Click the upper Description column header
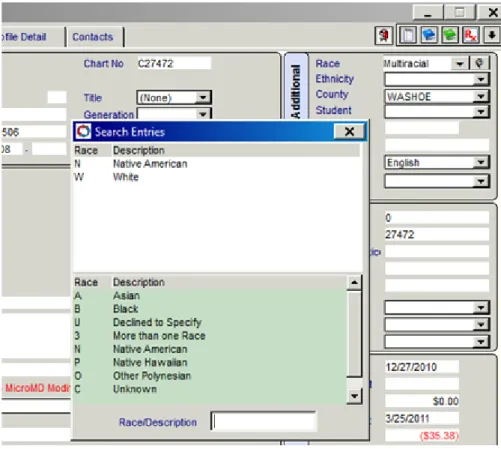Viewport: 501px width, 449px height. coord(236,150)
